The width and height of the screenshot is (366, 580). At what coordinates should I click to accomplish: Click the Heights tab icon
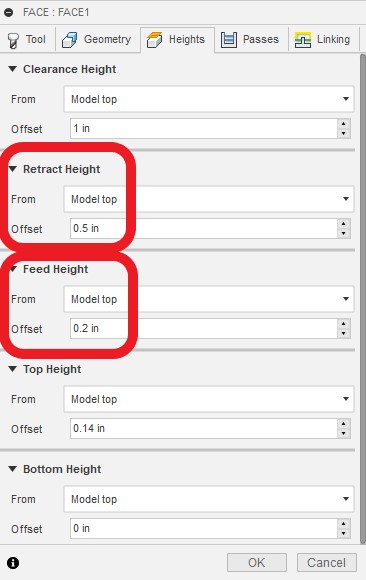point(154,40)
